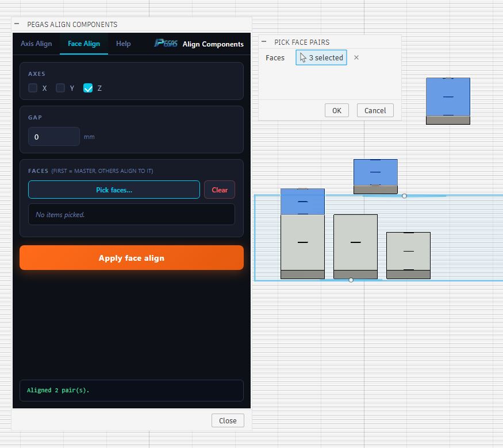Click the 'Aligned 2 pair(s).' status message

click(x=58, y=391)
